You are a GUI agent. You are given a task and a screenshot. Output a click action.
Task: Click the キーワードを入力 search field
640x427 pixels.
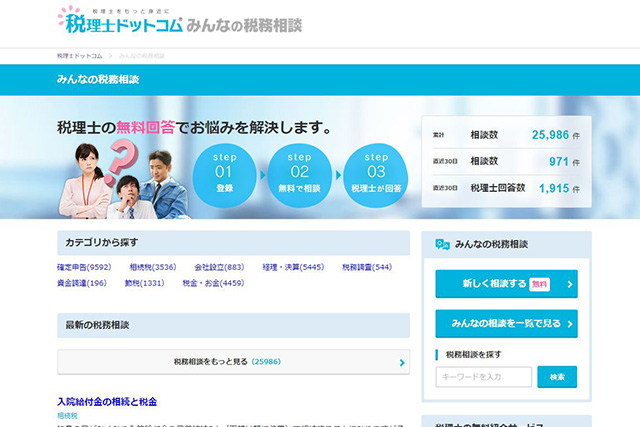[x=484, y=377]
